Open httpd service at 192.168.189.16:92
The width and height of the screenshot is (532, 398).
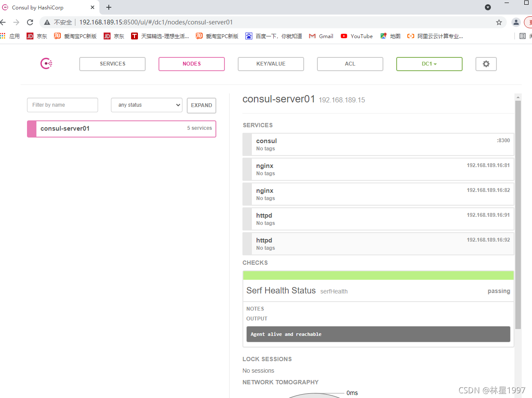click(x=378, y=244)
